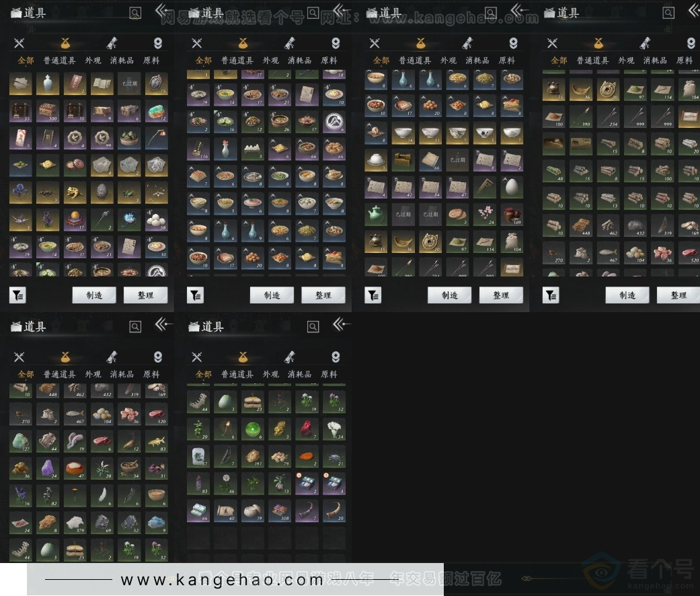This screenshot has height=596, width=700.
Task: Switch to 原料 tab in fifth panel
Action: pos(151,374)
